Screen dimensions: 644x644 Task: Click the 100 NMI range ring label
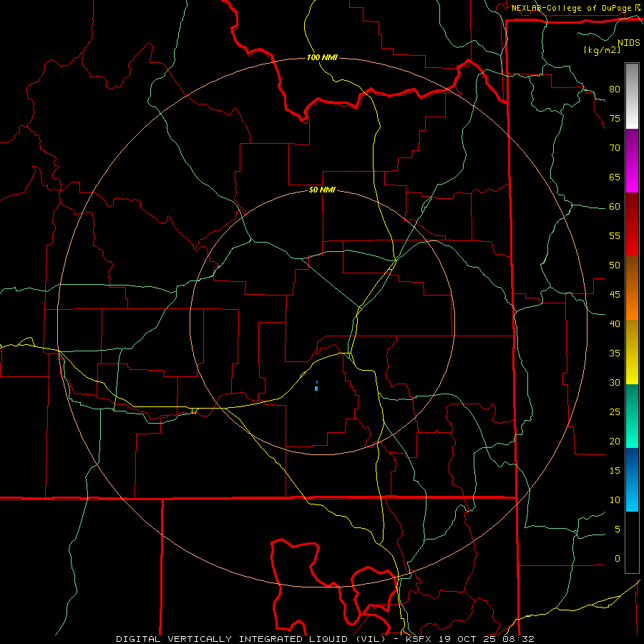coord(322,57)
